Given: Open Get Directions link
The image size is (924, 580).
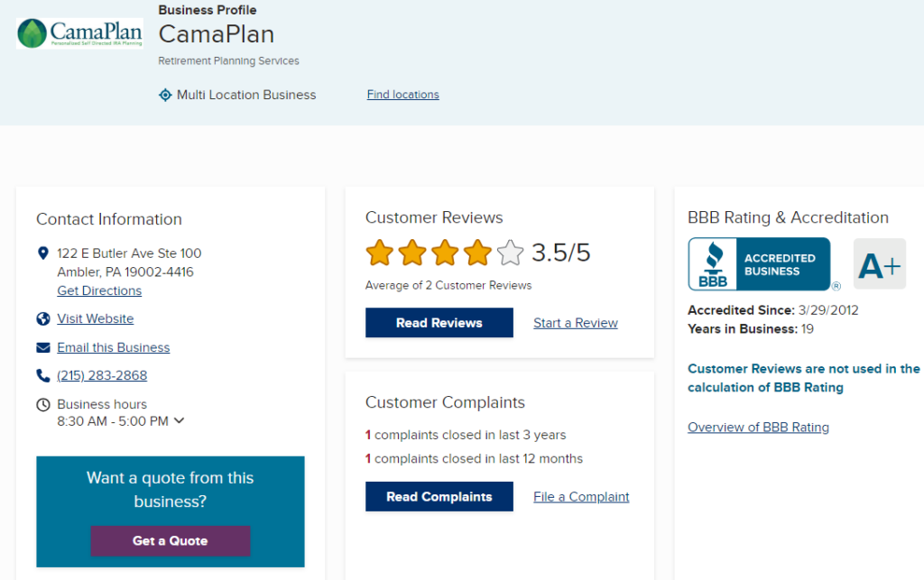Looking at the screenshot, I should (99, 290).
